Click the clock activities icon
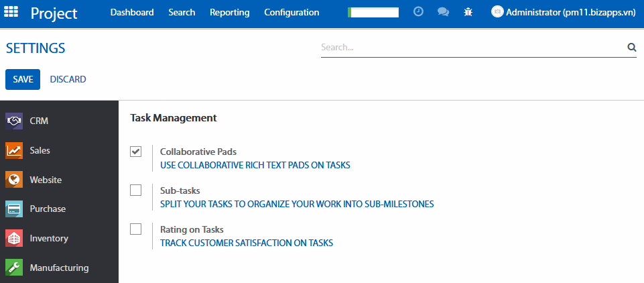 [x=418, y=12]
